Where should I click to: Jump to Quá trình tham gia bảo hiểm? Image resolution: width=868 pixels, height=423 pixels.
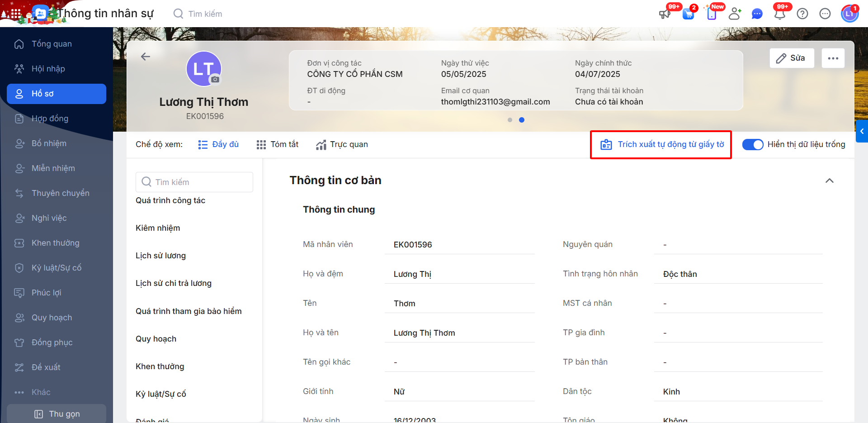click(x=189, y=311)
